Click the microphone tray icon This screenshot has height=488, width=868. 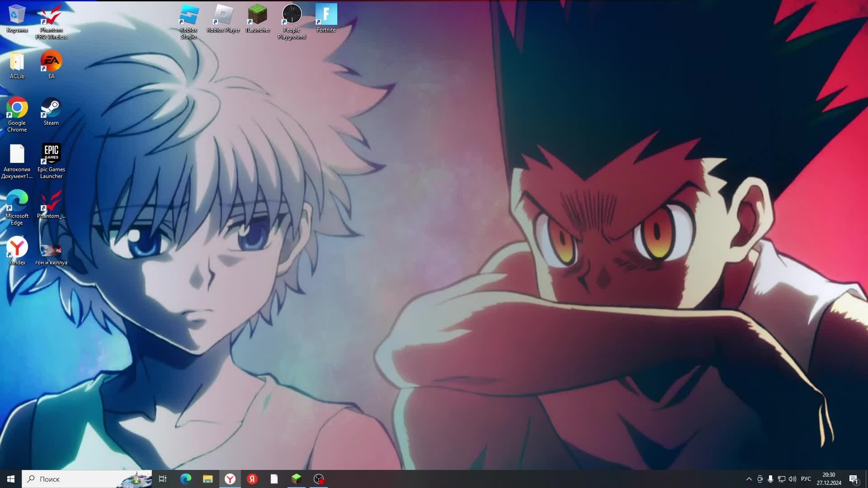tap(770, 479)
